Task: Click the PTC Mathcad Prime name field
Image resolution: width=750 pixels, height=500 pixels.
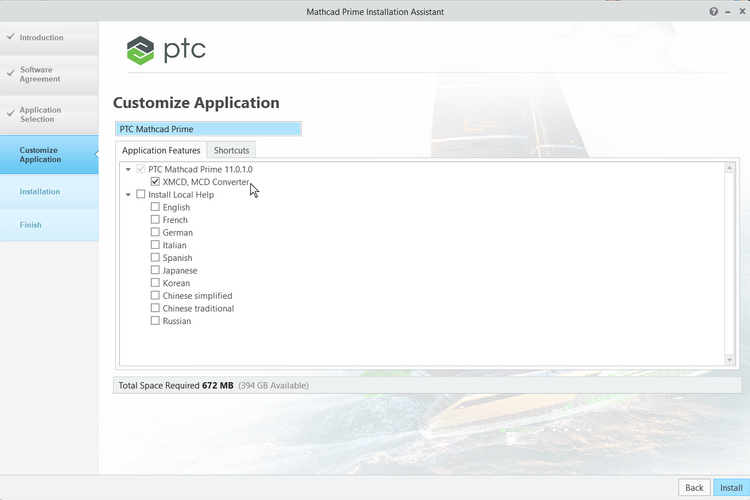Action: [207, 129]
